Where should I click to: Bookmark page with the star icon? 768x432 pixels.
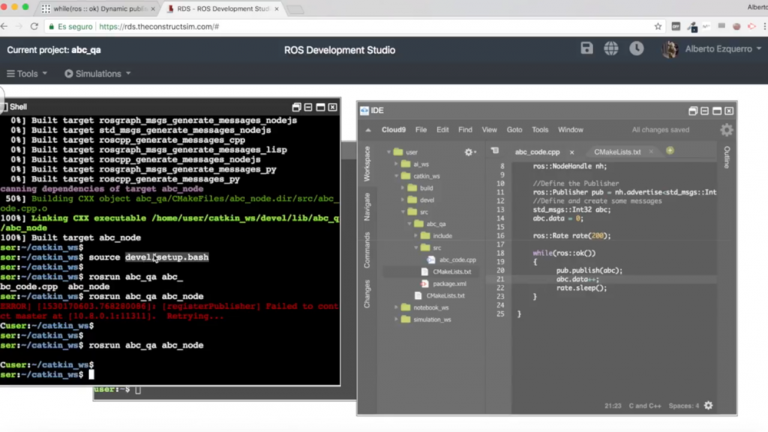pos(658,26)
